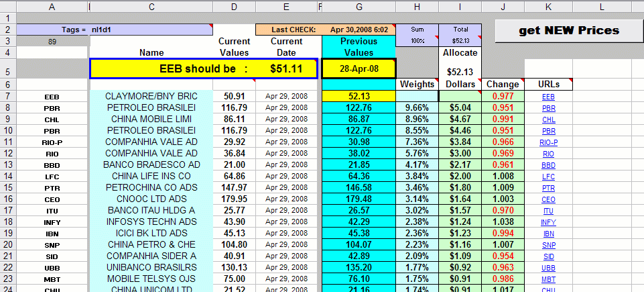Select SID ticker cell
The height and width of the screenshot is (292, 644).
(52, 256)
